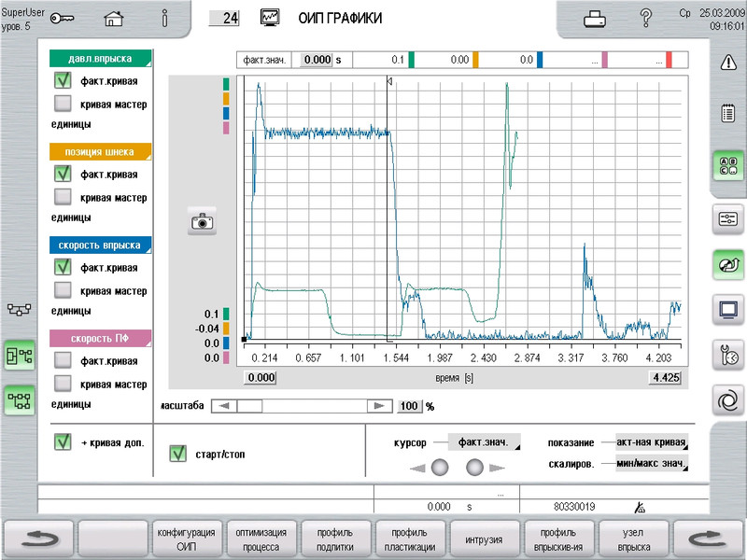Open the alarm warning triangle icon
This screenshot has width=747, height=560.
pyautogui.click(x=728, y=62)
